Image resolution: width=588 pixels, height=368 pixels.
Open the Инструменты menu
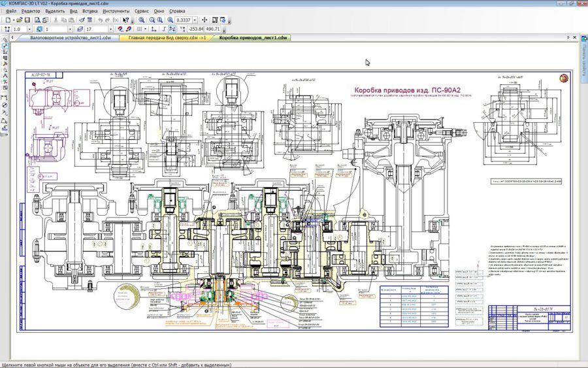[x=116, y=11]
